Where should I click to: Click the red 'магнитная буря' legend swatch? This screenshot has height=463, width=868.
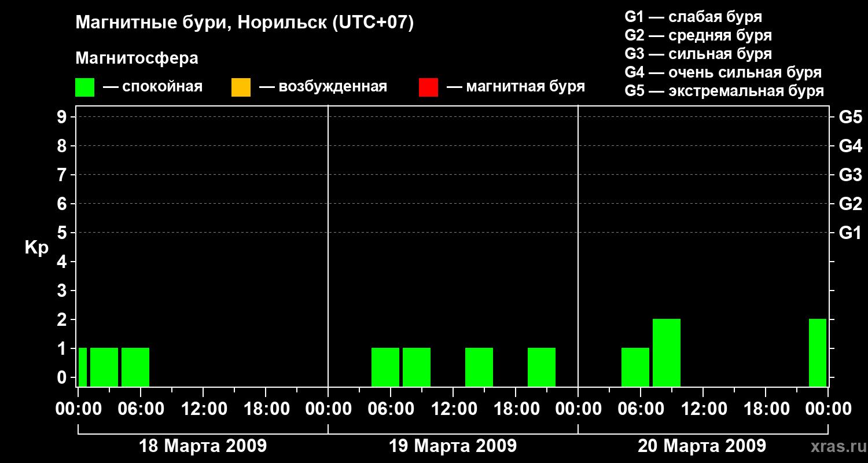point(428,87)
